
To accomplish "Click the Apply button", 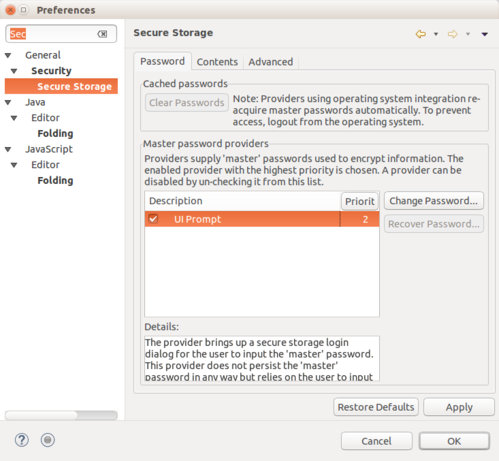I will pos(459,407).
